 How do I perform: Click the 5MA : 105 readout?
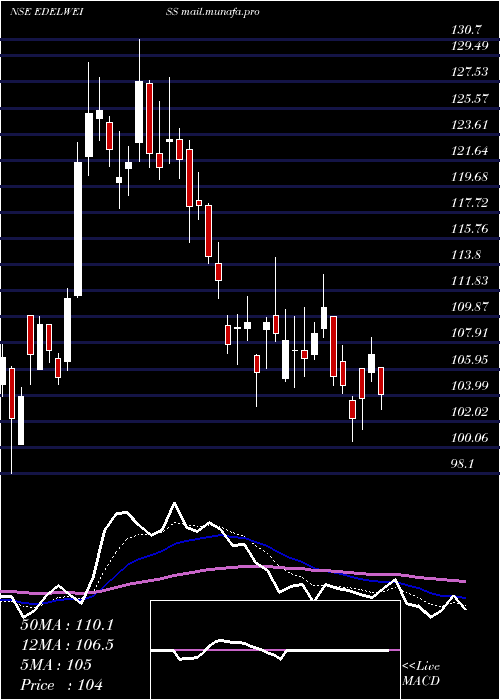coord(56,665)
